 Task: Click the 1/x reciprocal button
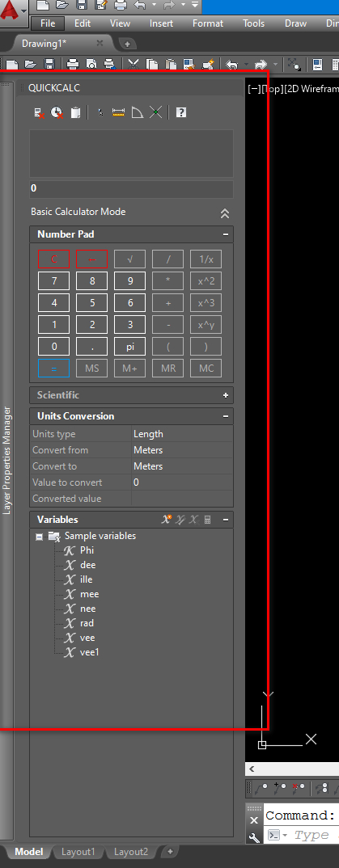click(x=206, y=259)
